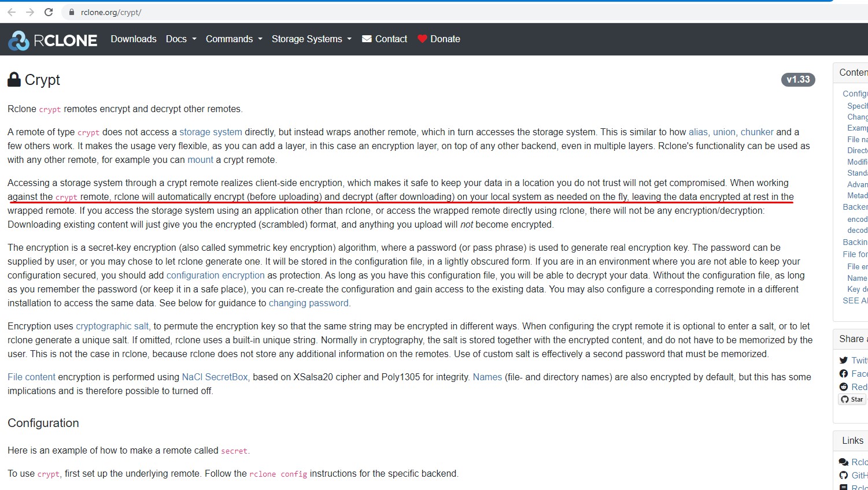Follow the 'mount' link

click(x=200, y=160)
